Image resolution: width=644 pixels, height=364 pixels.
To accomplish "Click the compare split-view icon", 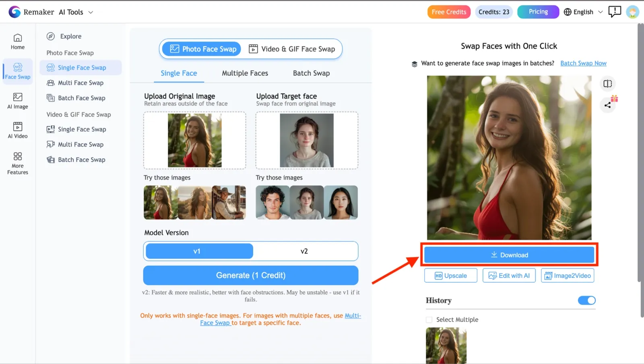I will [x=608, y=84].
